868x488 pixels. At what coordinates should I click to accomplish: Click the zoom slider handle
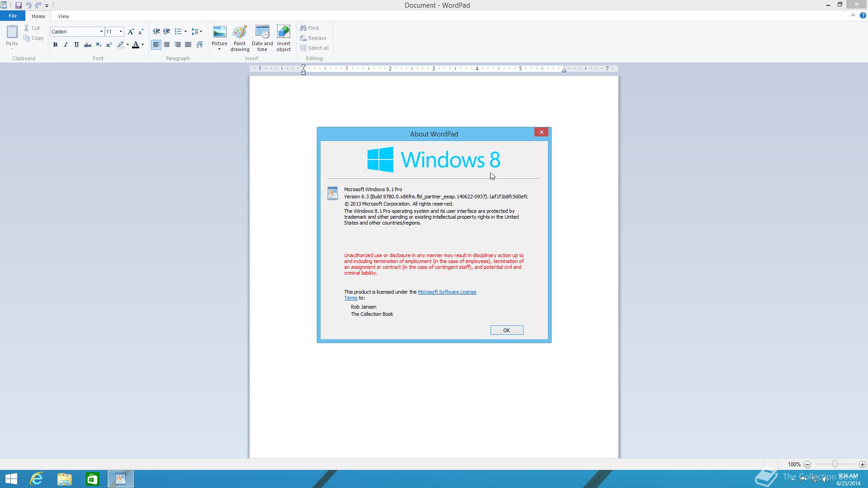coord(835,465)
